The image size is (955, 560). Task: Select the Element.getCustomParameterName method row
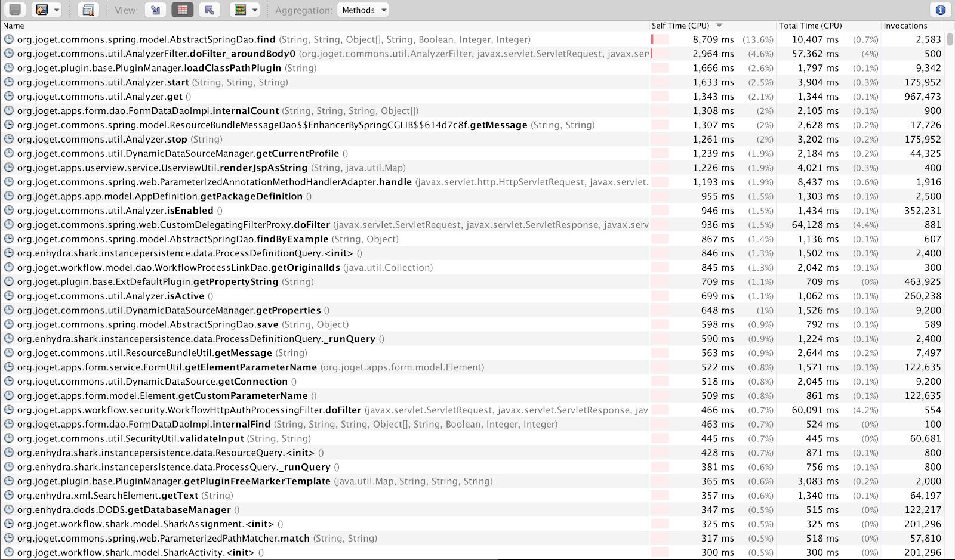point(473,396)
